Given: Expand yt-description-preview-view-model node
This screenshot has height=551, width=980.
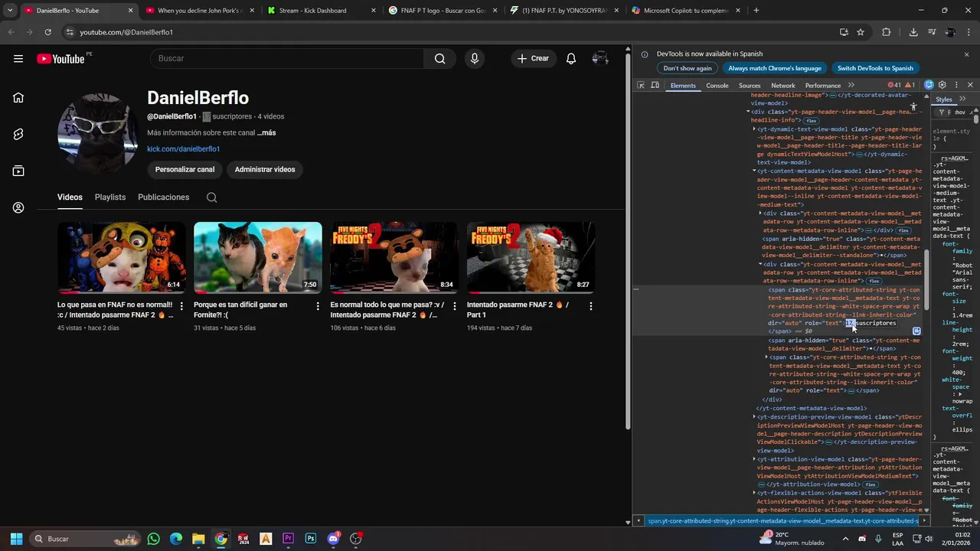Looking at the screenshot, I should [754, 417].
